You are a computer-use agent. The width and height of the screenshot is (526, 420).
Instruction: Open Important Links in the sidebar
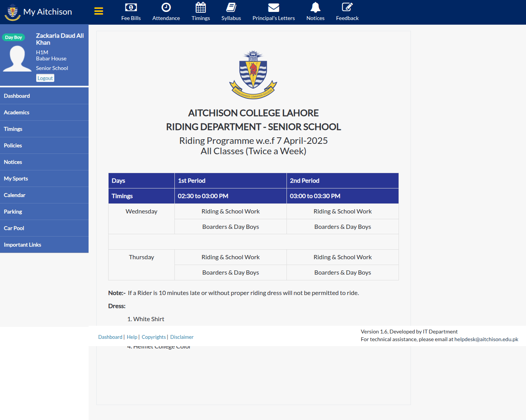pyautogui.click(x=44, y=245)
